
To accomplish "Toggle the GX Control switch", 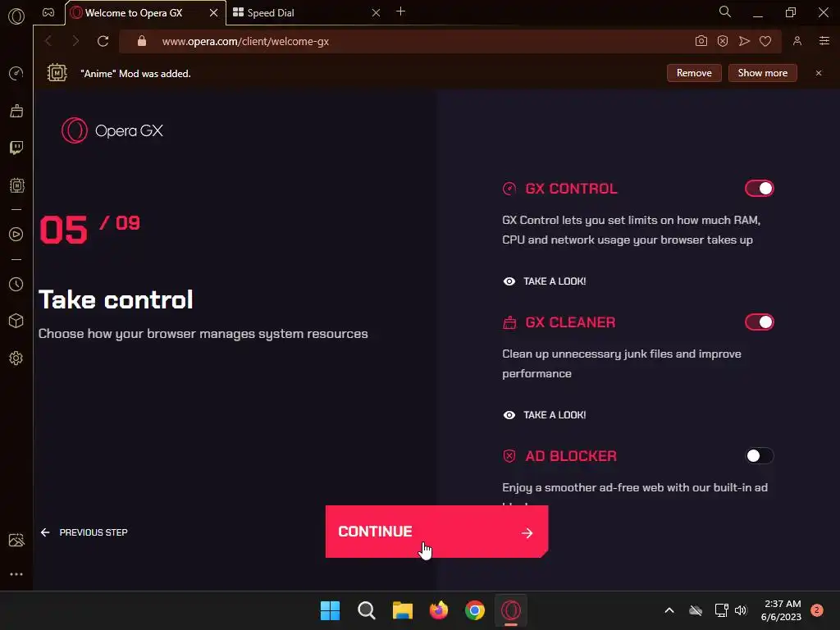I will (x=759, y=189).
